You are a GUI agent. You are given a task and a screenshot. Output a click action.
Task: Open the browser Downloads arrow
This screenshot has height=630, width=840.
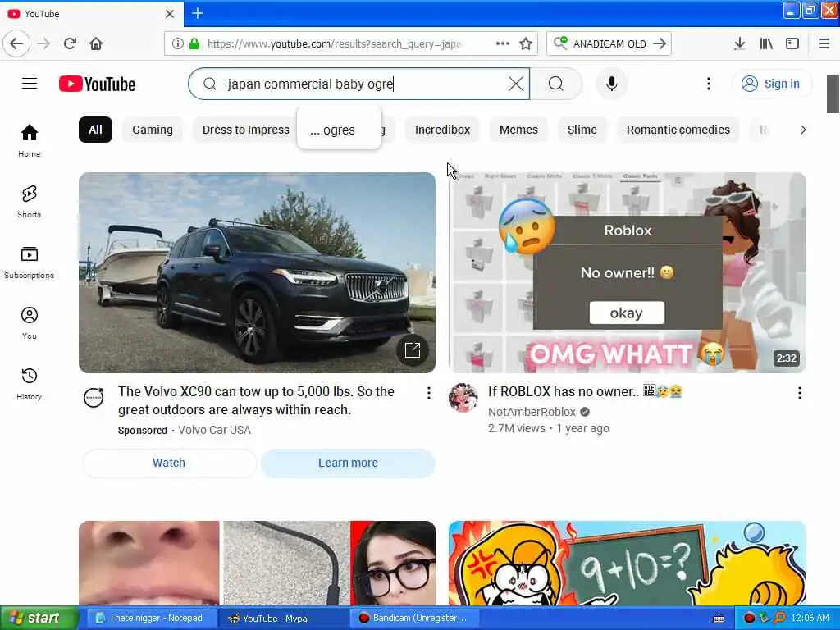740,43
